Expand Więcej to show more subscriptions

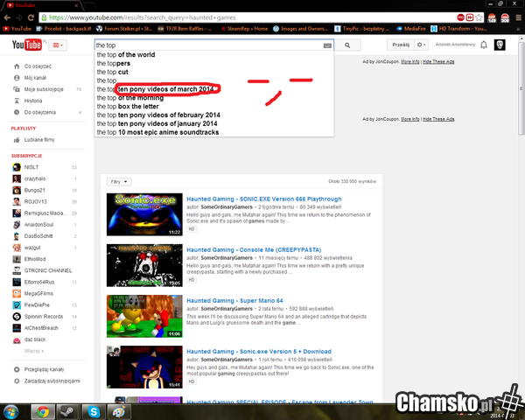(x=34, y=350)
